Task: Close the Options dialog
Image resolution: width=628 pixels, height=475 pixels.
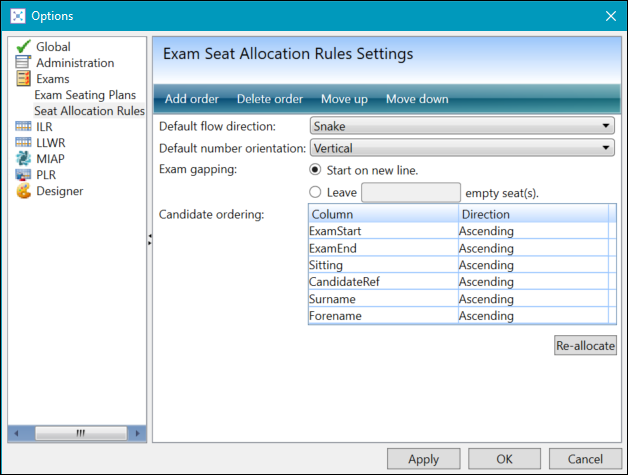Action: click(x=611, y=16)
